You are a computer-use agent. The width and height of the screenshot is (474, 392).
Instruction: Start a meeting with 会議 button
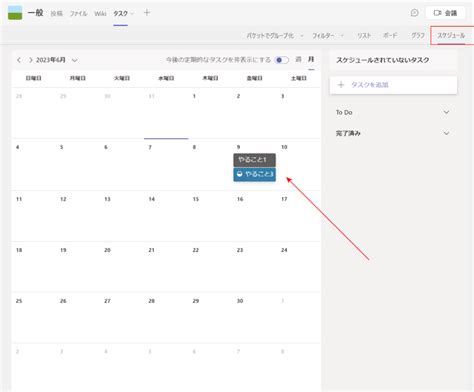click(445, 13)
